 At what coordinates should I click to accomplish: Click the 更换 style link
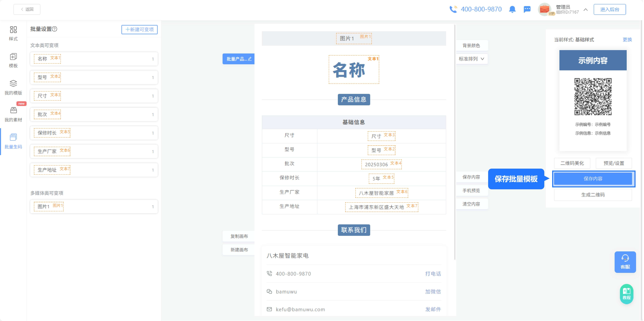pyautogui.click(x=627, y=40)
